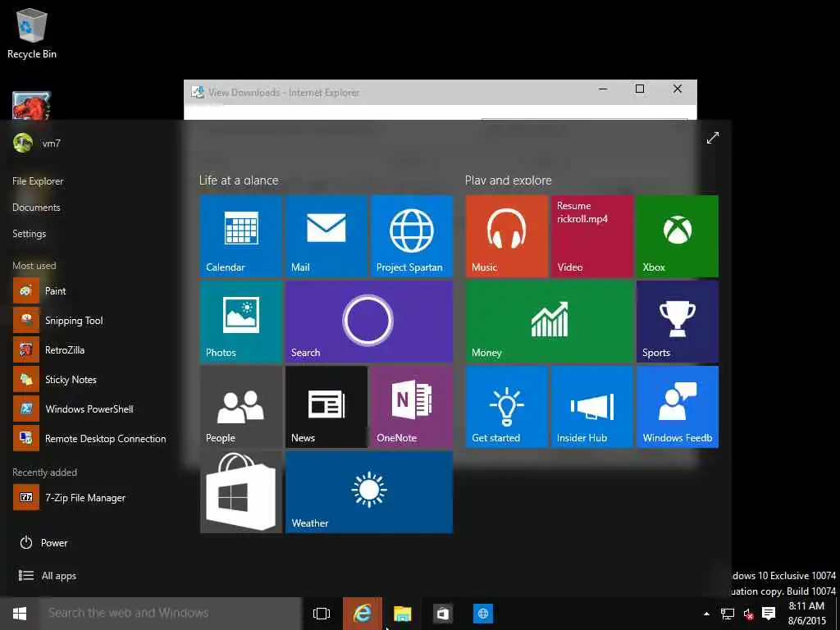The height and width of the screenshot is (630, 840).
Task: Open File Explorer from Start menu
Action: coord(38,181)
